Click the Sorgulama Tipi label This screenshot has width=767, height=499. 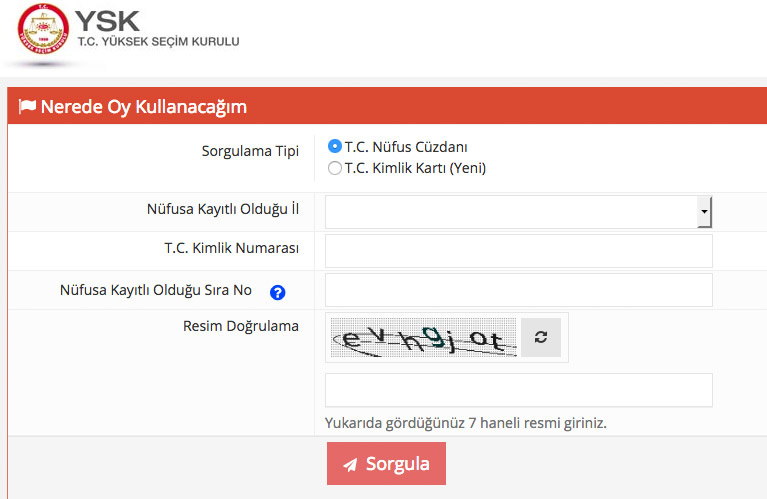(x=250, y=152)
